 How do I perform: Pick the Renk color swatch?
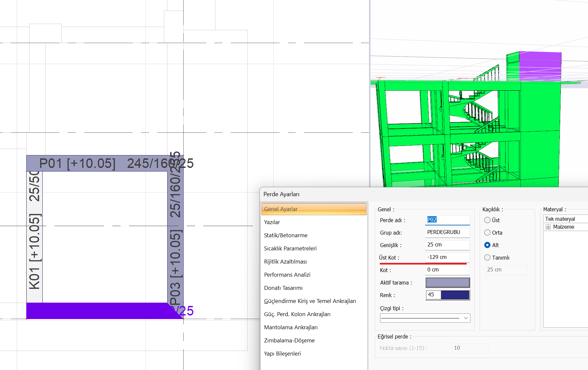coord(455,295)
